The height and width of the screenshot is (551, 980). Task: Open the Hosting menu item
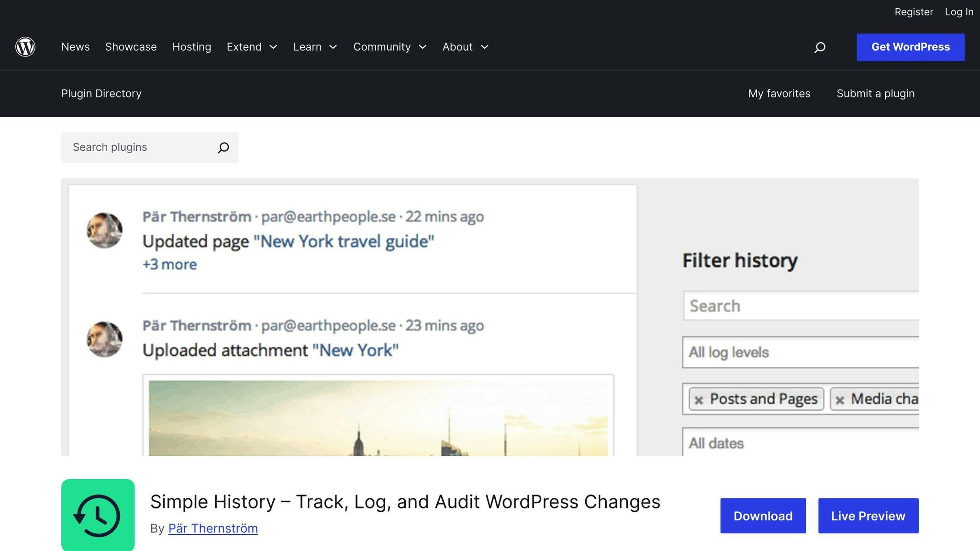click(192, 47)
